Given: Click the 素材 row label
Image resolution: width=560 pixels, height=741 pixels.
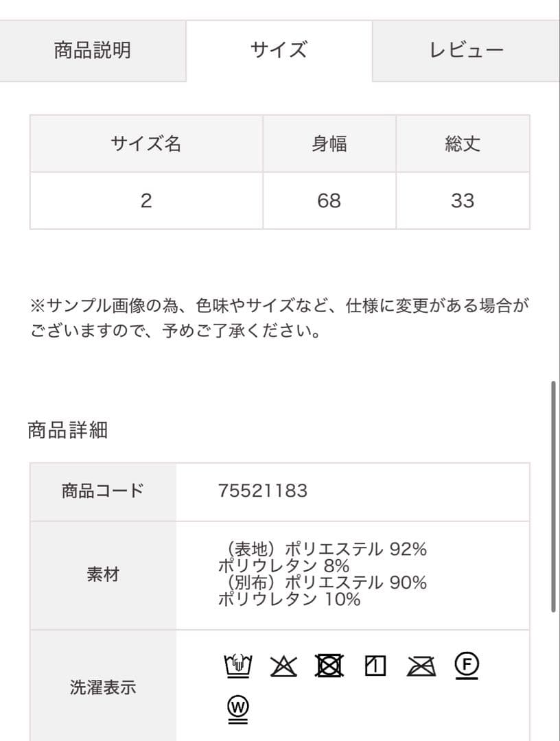Looking at the screenshot, I should pos(104,574).
